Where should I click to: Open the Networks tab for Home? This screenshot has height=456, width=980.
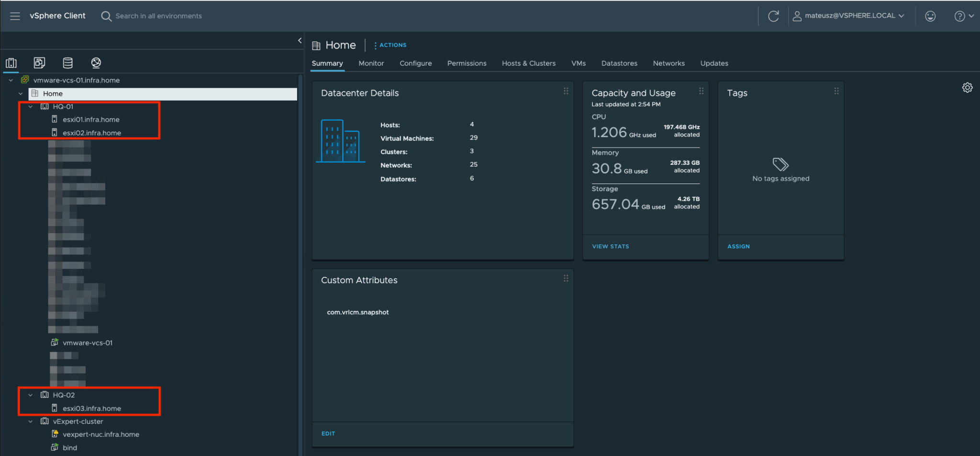tap(668, 63)
